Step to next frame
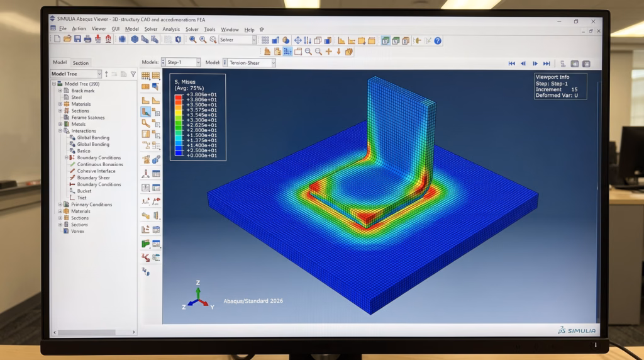 pyautogui.click(x=535, y=64)
